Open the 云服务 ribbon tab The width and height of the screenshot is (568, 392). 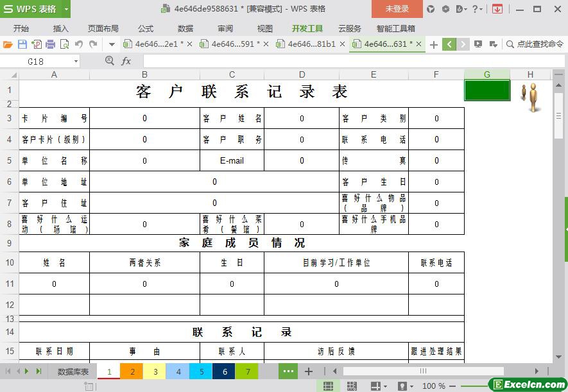(350, 29)
